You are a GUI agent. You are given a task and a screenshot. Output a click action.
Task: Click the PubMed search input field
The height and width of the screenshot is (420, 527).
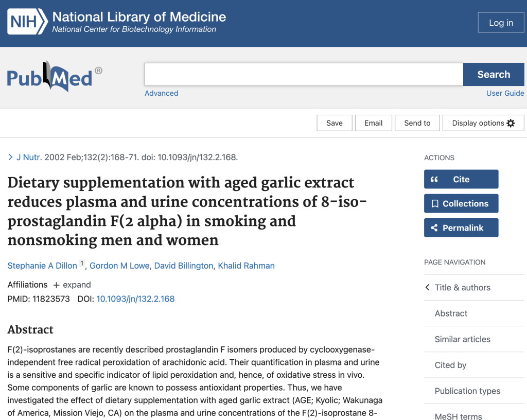304,74
